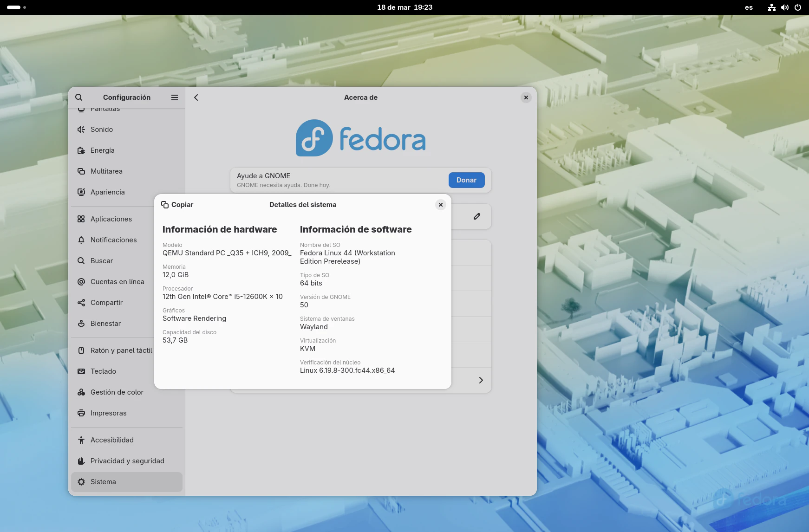Open system menu via power icon

pos(798,7)
